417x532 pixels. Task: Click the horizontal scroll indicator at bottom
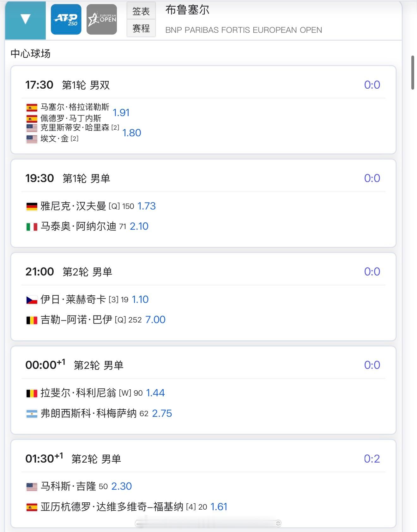point(208,523)
